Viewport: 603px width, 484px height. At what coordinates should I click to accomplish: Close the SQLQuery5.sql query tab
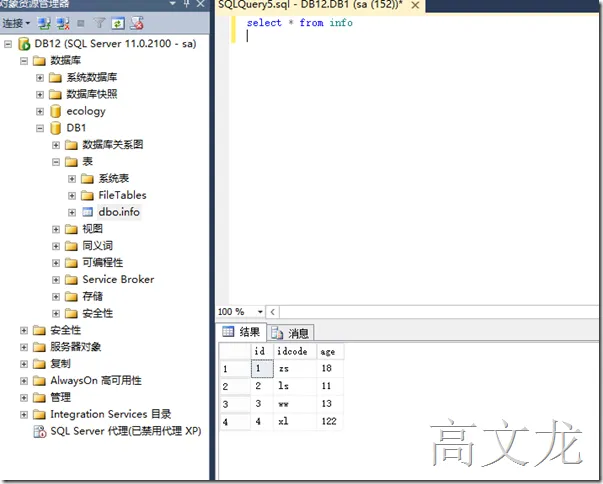pos(415,5)
